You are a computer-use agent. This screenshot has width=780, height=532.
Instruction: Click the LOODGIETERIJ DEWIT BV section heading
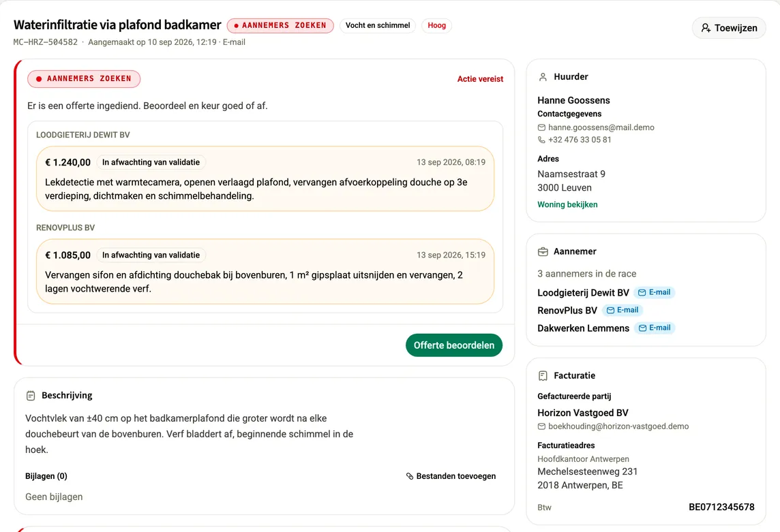pos(83,135)
